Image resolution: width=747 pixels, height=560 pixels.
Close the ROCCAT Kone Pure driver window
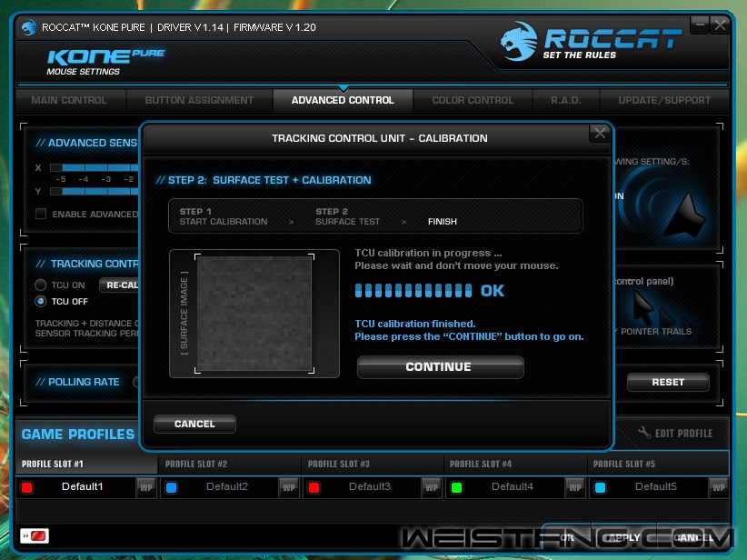click(x=720, y=24)
